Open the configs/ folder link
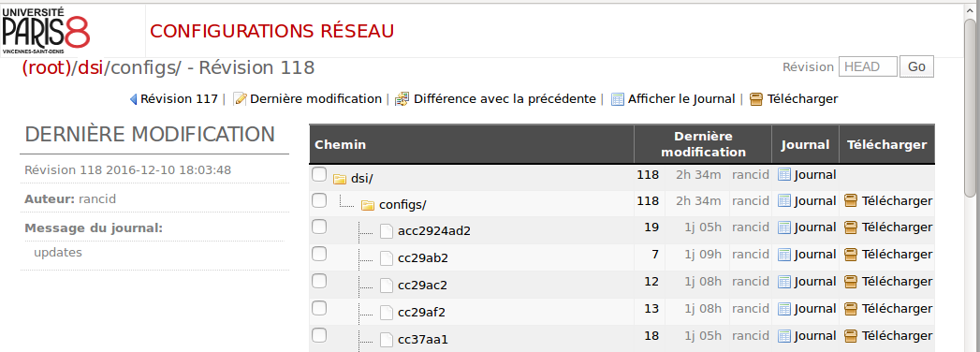The image size is (980, 352). (x=402, y=205)
